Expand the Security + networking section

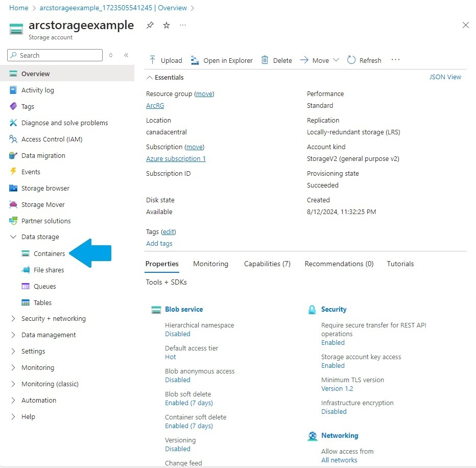(x=13, y=319)
